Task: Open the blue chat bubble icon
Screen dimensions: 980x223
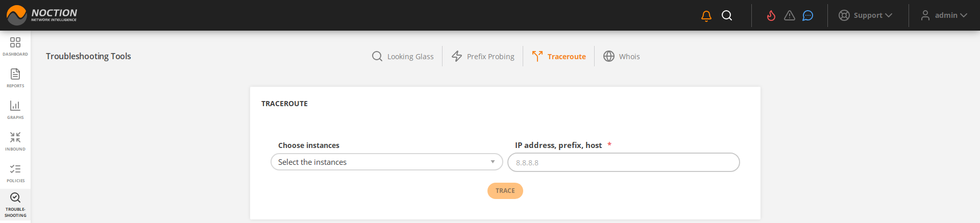Action: (808, 16)
